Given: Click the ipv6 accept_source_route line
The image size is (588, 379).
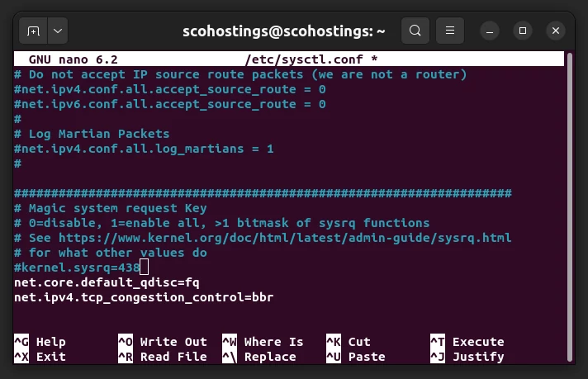Looking at the screenshot, I should (x=170, y=104).
